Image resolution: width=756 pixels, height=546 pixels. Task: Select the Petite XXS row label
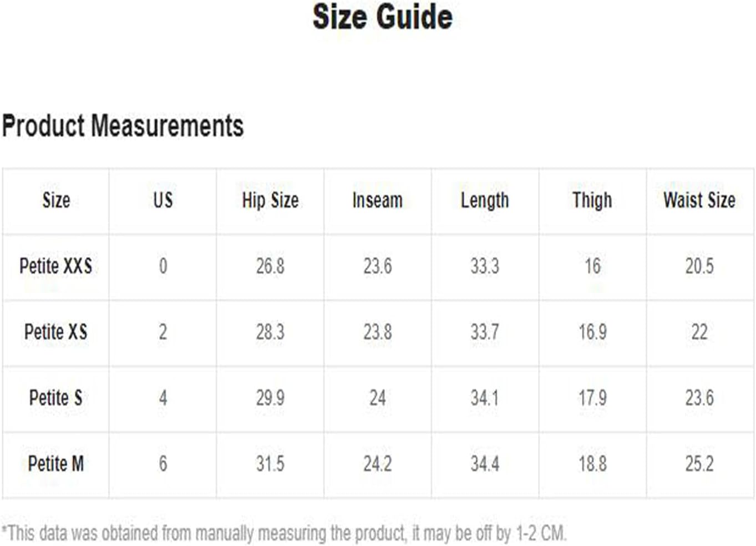coord(55,266)
